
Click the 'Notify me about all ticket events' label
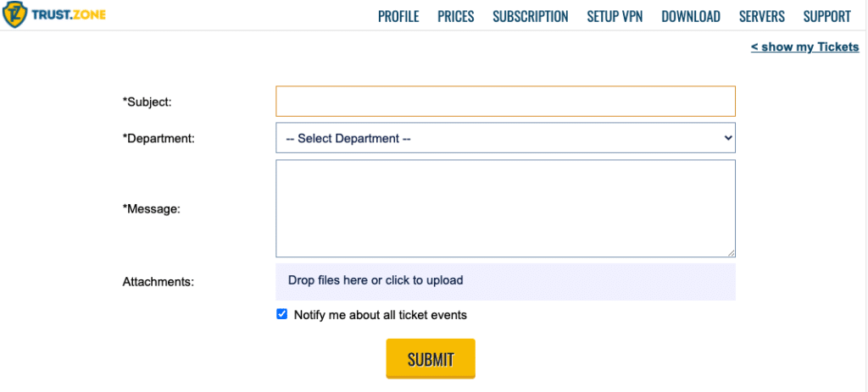(380, 315)
